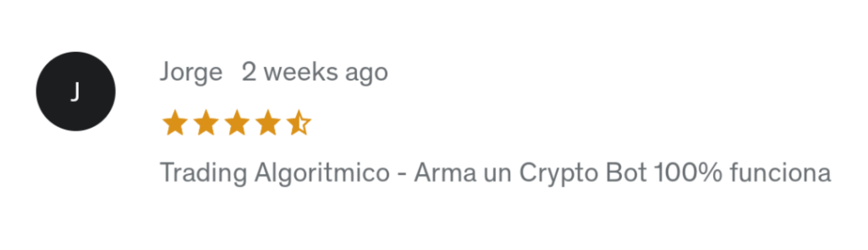Choose the fourth filled rating star

[x=268, y=123]
